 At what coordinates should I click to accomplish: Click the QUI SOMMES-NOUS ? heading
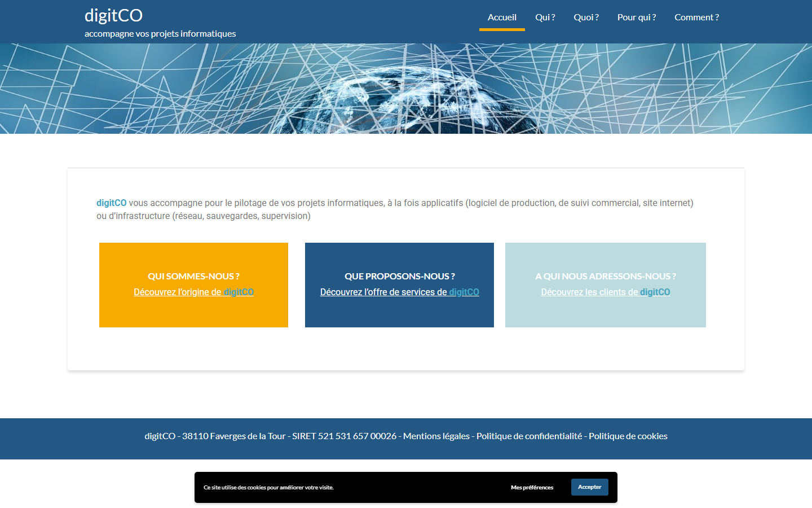point(193,276)
